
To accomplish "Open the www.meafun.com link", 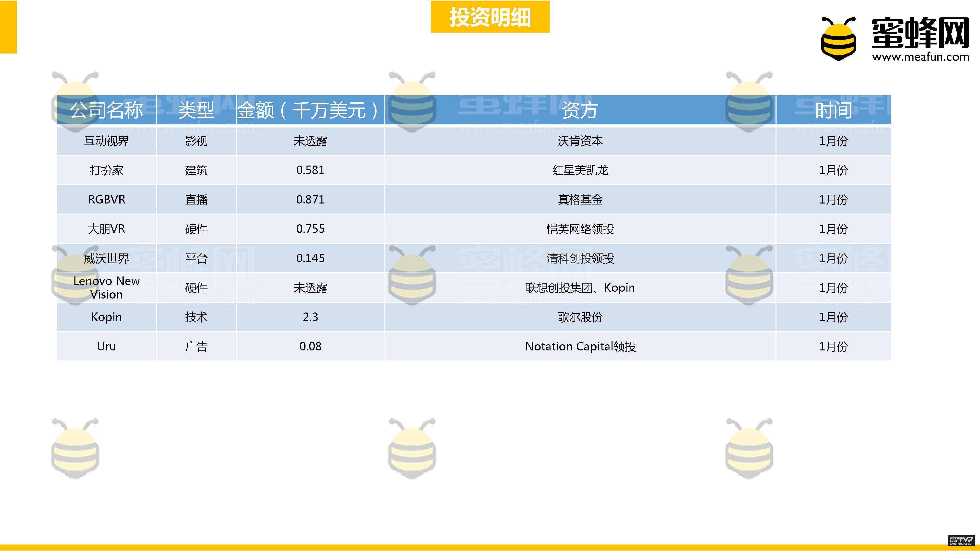I will point(921,57).
